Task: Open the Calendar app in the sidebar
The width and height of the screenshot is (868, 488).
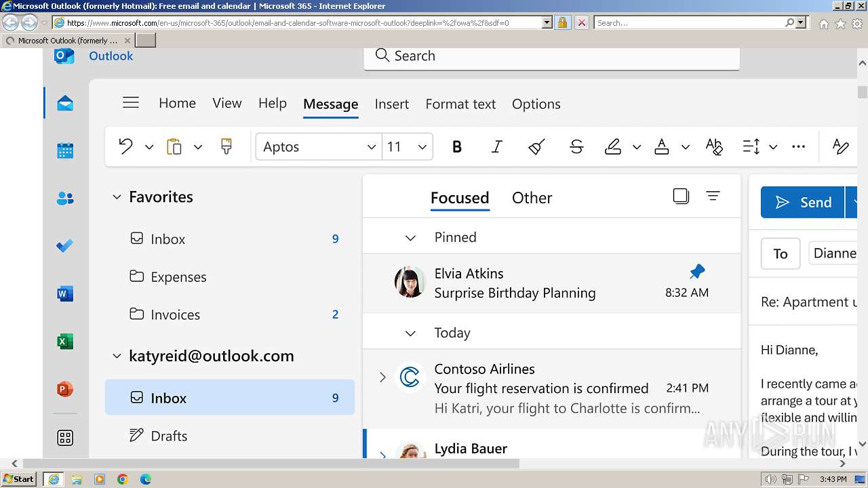Action: click(65, 150)
